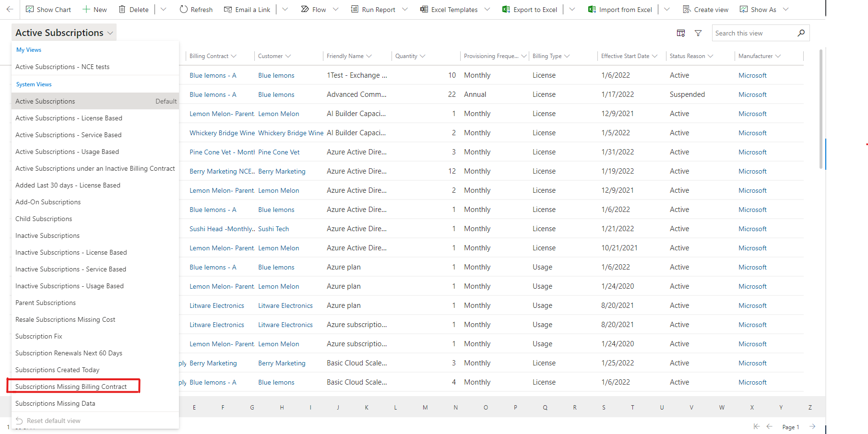Open Excel Templates command
The image size is (868, 434).
click(x=449, y=10)
